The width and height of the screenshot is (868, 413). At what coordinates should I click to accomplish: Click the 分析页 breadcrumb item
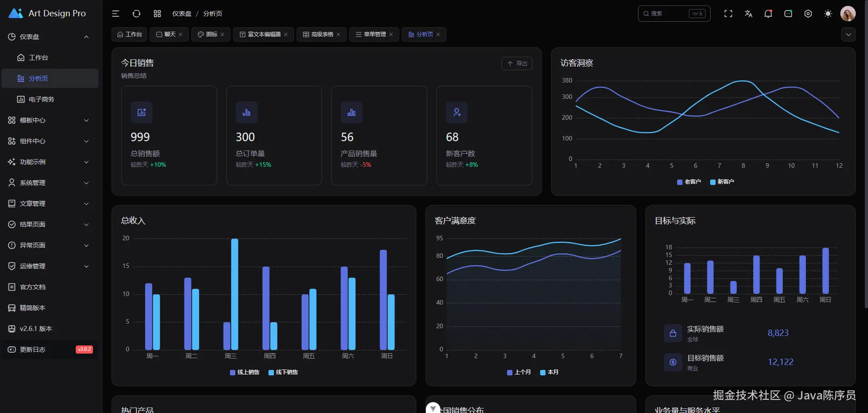pos(213,14)
